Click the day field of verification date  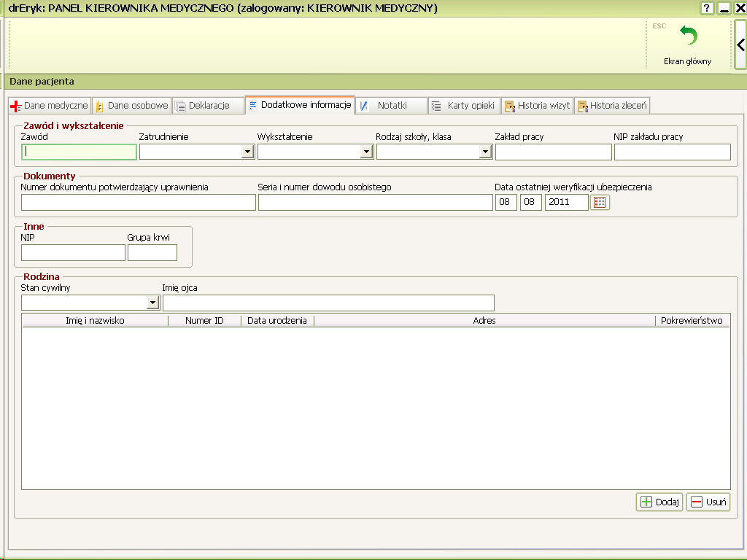pos(506,203)
